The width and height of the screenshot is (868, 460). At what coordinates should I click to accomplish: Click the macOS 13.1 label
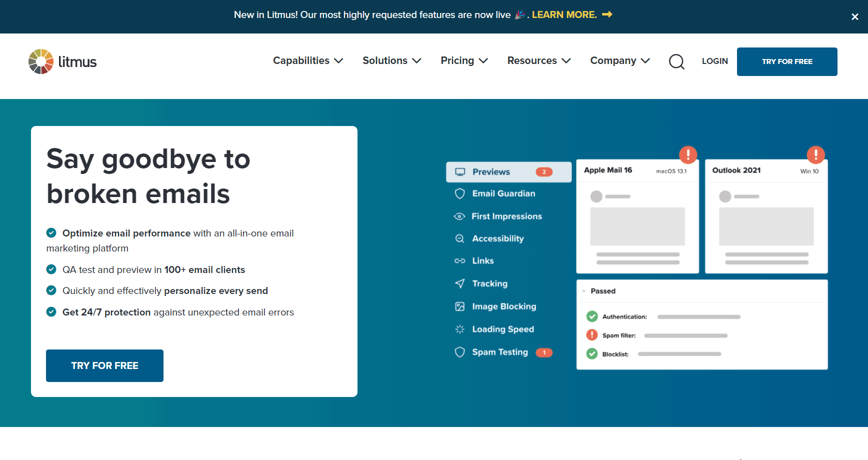671,171
